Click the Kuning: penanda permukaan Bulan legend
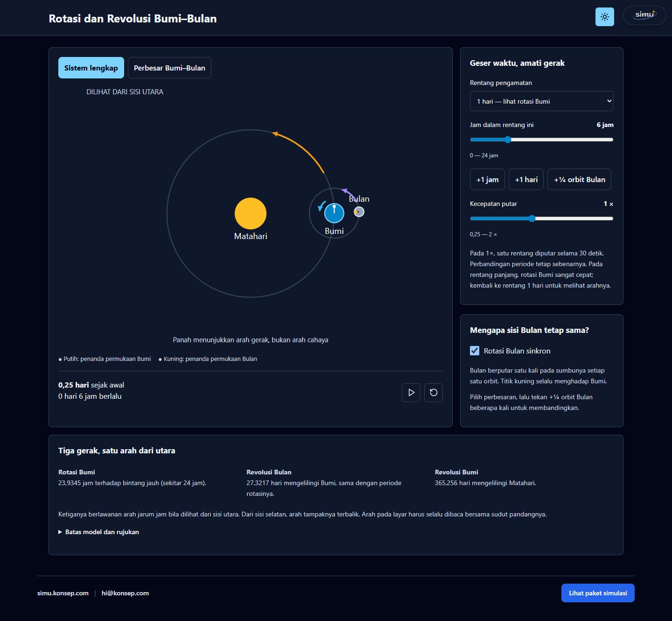 pos(208,359)
